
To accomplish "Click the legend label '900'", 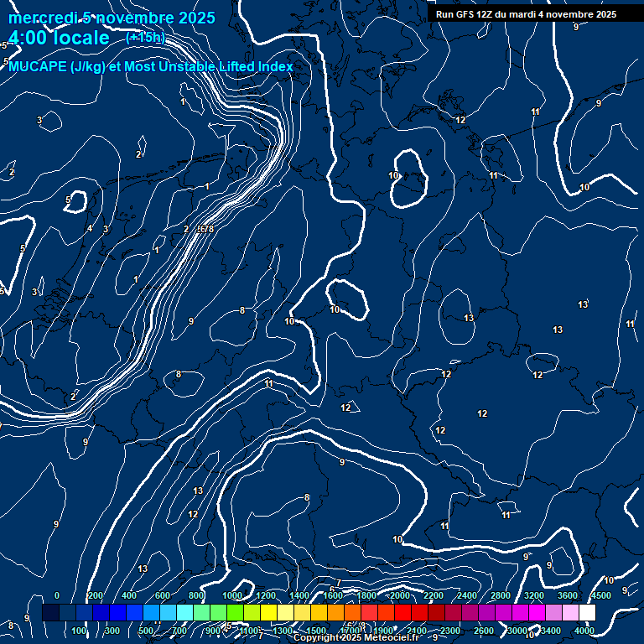I will pyautogui.click(x=213, y=631).
